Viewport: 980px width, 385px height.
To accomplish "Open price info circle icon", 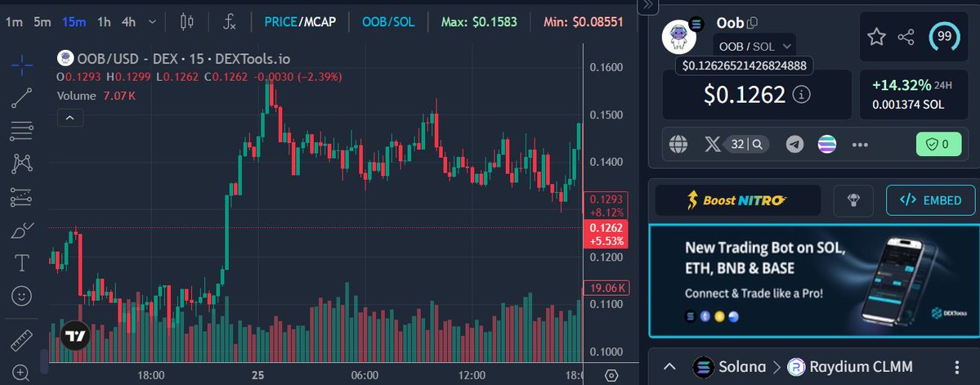I will pos(801,94).
